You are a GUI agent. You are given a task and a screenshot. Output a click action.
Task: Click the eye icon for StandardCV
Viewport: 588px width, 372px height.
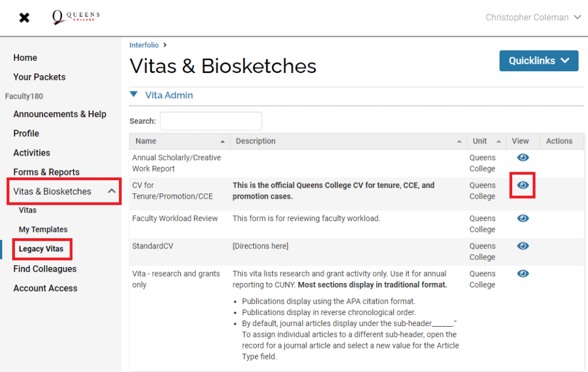pyautogui.click(x=523, y=246)
